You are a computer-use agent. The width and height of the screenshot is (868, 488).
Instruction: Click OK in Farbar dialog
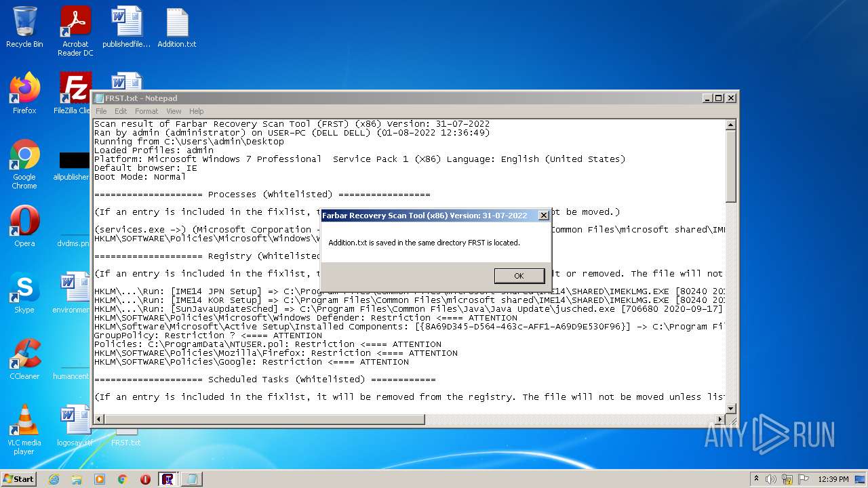pyautogui.click(x=519, y=276)
